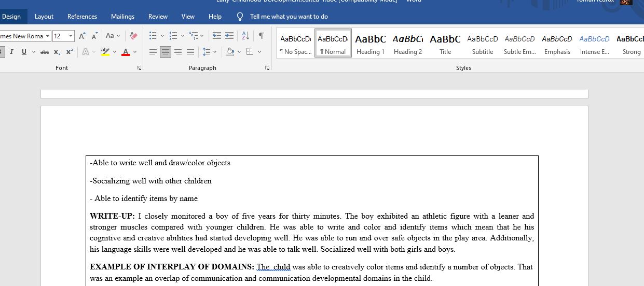Expand the underline style arrow
The image size is (644, 286).
click(x=34, y=52)
